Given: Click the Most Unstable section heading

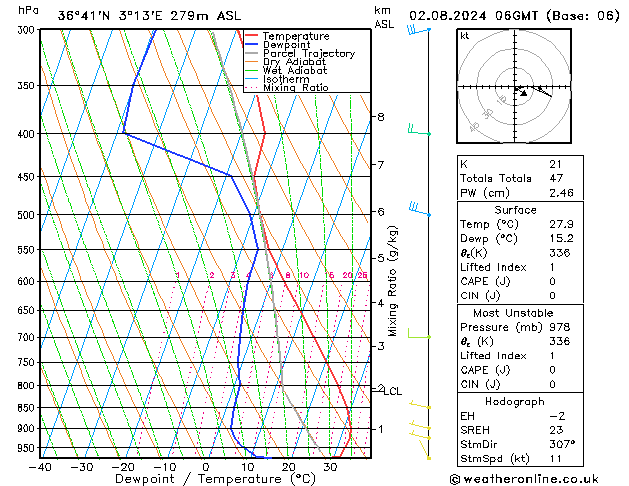Looking at the screenshot, I should (513, 313).
